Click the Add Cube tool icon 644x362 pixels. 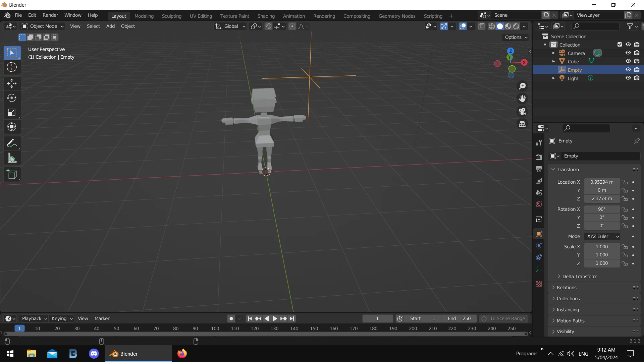tap(12, 174)
